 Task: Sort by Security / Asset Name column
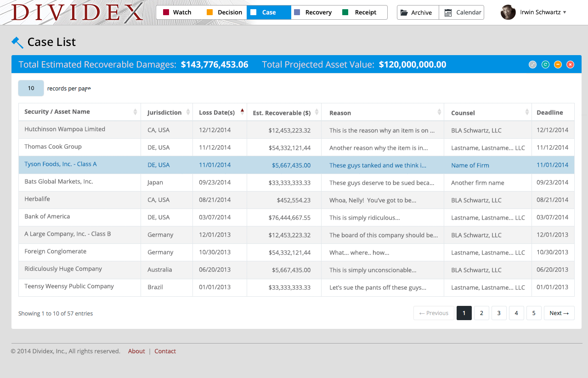tap(79, 112)
